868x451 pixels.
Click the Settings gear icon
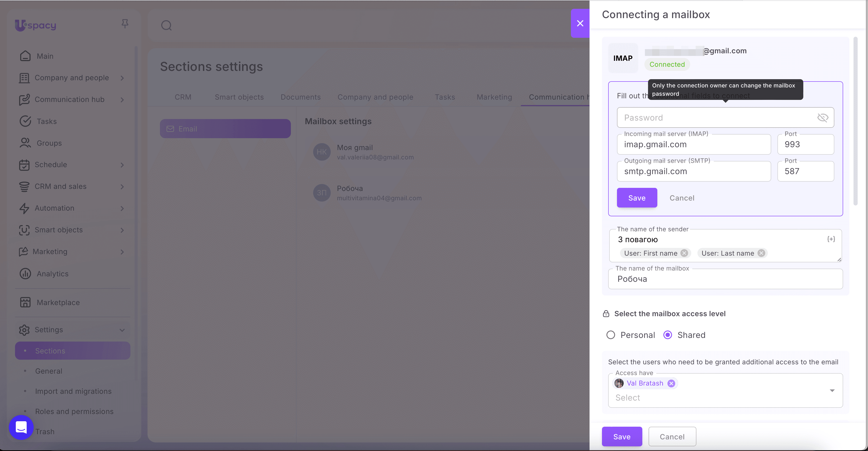[24, 330]
